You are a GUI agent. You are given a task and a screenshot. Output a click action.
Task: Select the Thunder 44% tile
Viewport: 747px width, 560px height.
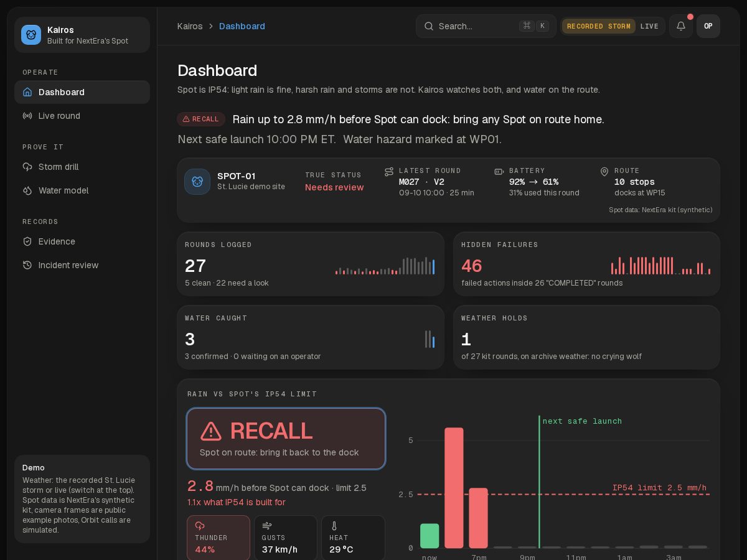click(x=218, y=538)
